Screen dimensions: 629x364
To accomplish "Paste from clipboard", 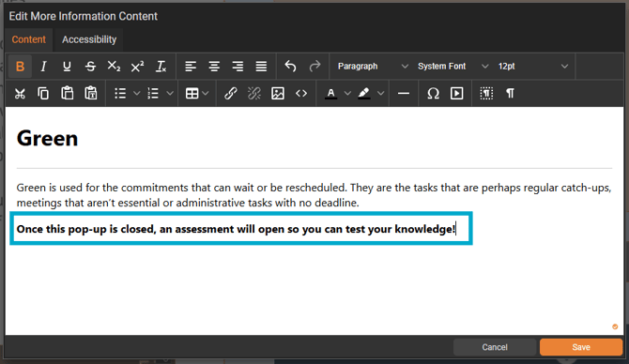I will click(x=67, y=94).
